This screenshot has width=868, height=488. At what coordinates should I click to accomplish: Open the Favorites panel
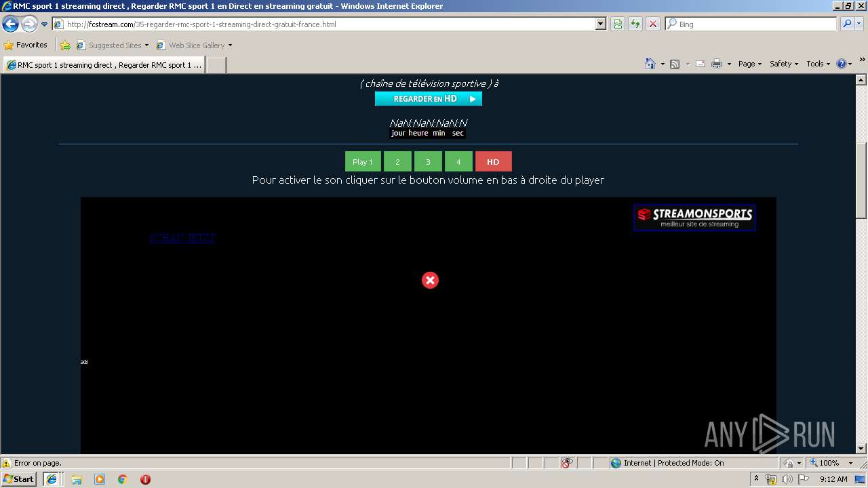26,45
